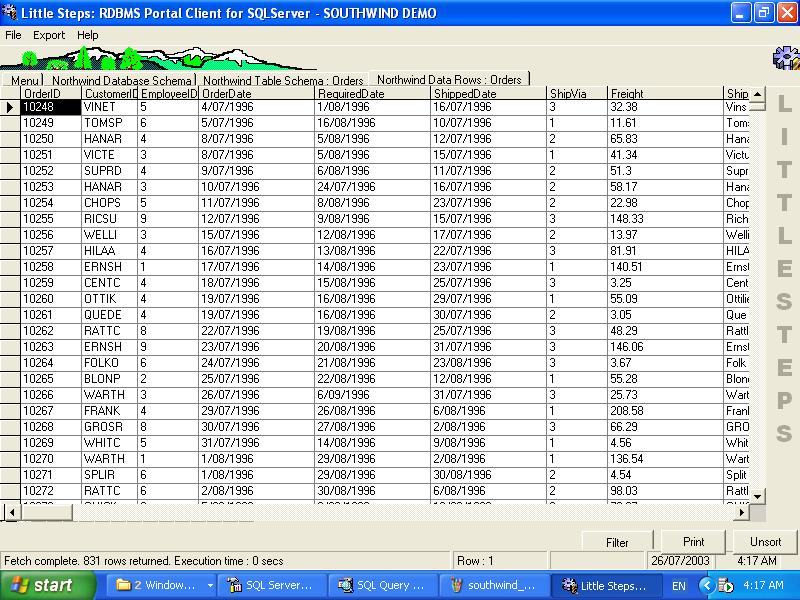Click customer cell WHITC

point(109,442)
